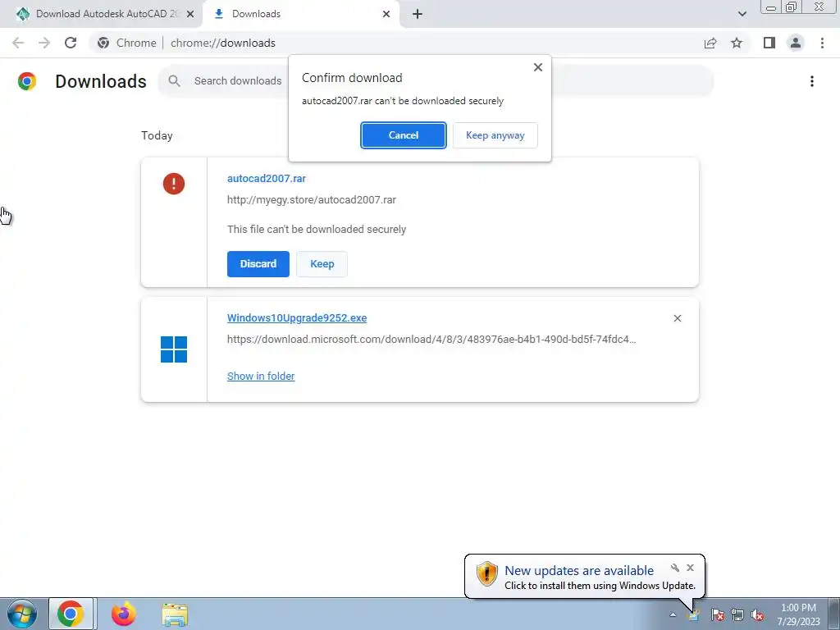Image resolution: width=840 pixels, height=630 pixels.
Task: Show hidden tray icons arrow
Action: 673,614
